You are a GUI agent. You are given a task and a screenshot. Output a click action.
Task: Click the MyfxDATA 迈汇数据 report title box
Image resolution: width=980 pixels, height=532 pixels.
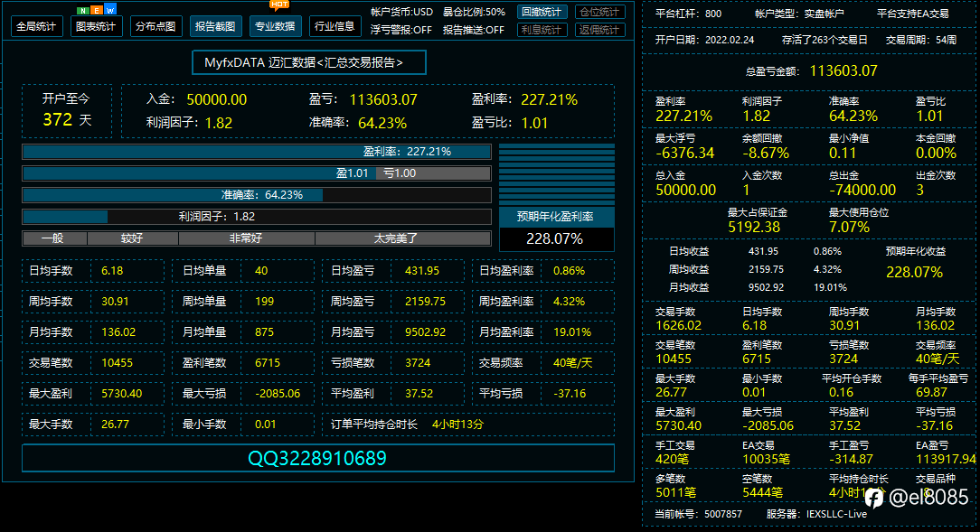tap(309, 62)
